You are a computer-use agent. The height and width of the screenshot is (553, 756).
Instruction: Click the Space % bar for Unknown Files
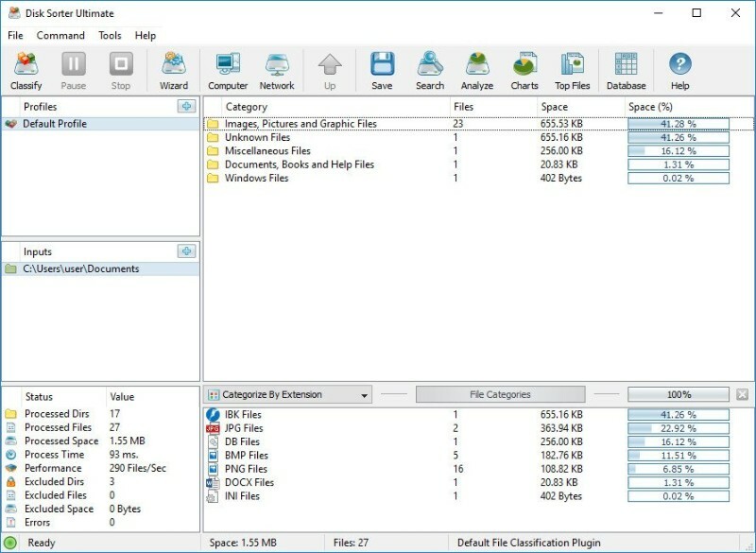[678, 136]
